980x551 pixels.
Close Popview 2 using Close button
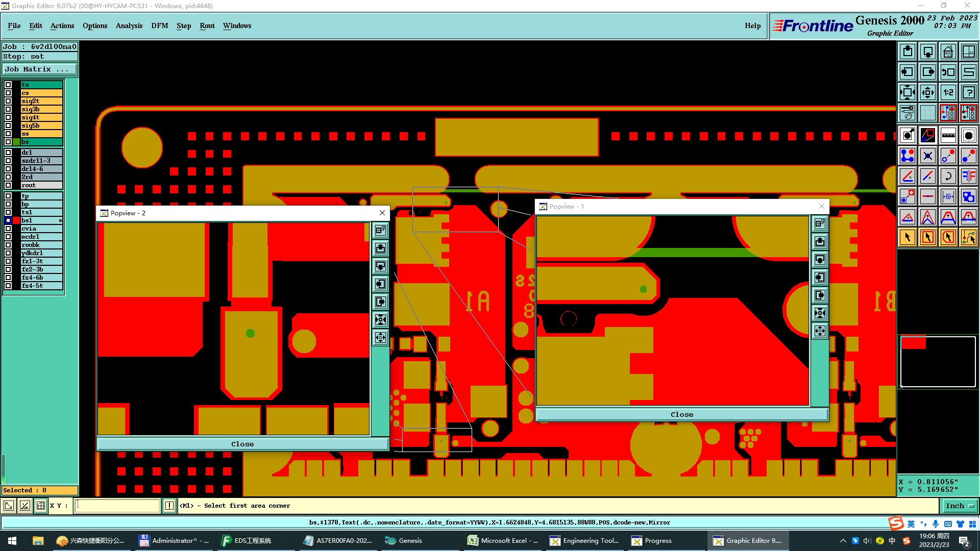pyautogui.click(x=242, y=444)
